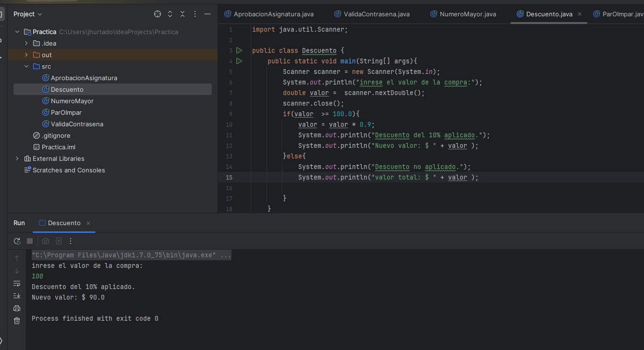The height and width of the screenshot is (350, 644).
Task: Click Expand All icon in Project panel
Action: [170, 14]
